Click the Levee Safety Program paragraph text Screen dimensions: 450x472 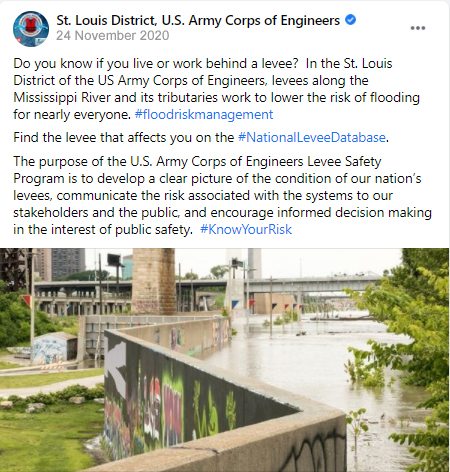point(222,196)
